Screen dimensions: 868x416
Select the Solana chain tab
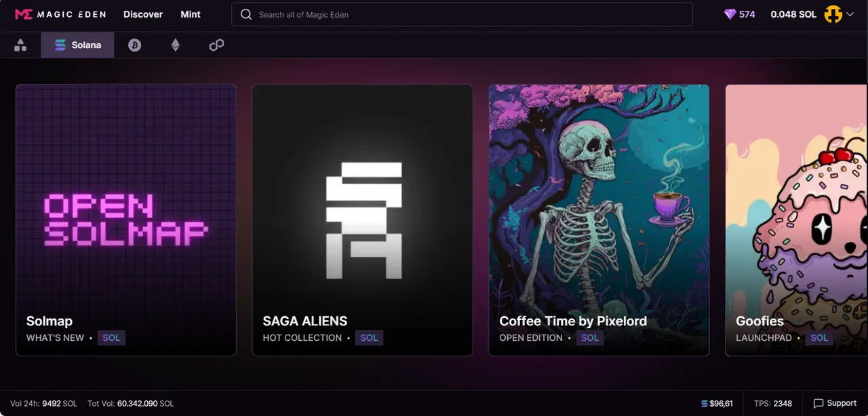(77, 45)
